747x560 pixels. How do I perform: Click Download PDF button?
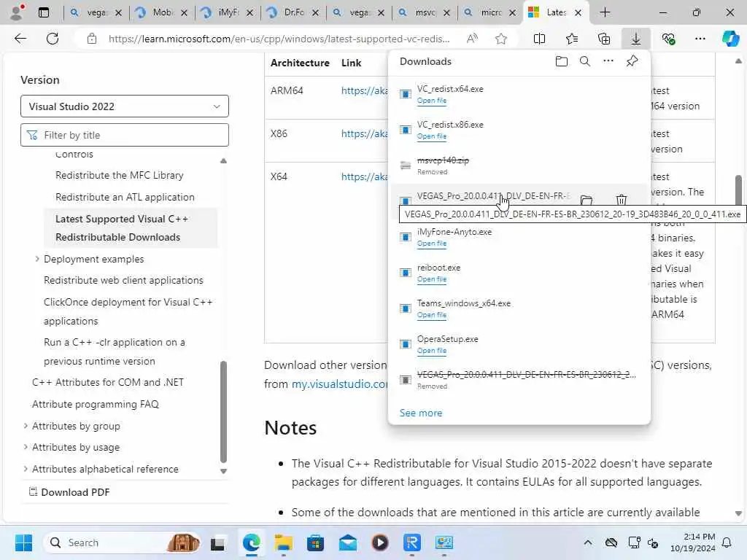pos(69,492)
